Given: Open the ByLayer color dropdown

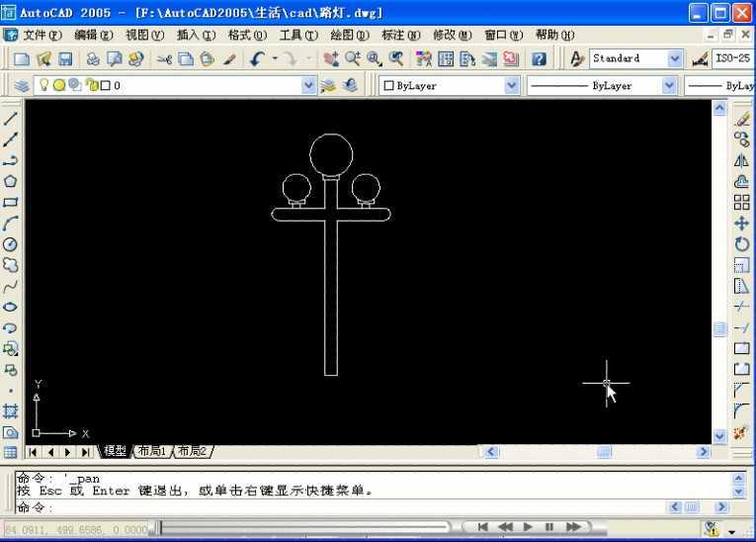Looking at the screenshot, I should (512, 86).
